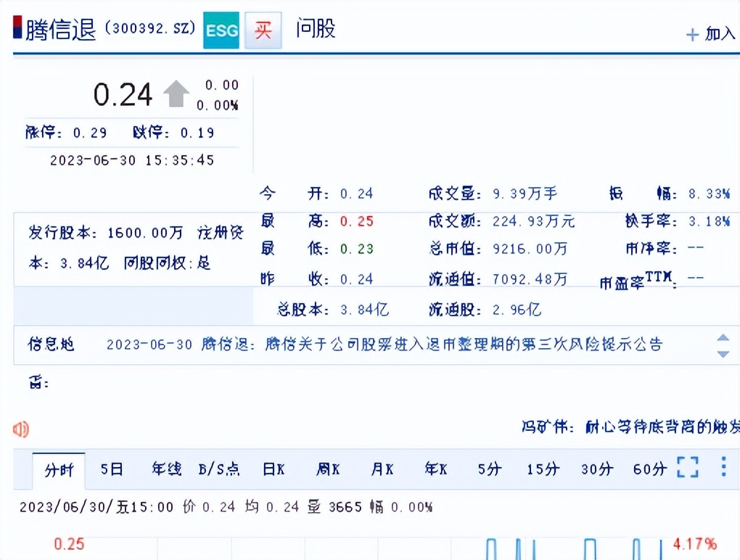
Task: Switch to the 周K weekly chart tab
Action: [327, 469]
